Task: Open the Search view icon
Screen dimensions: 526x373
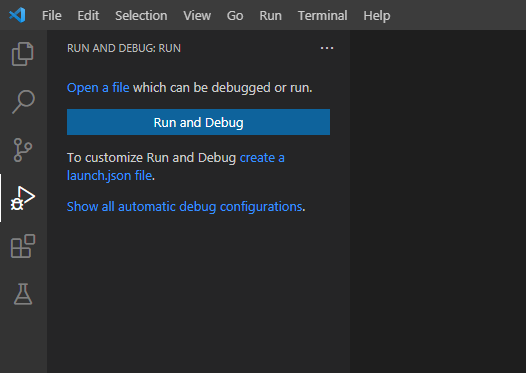Action: click(x=23, y=102)
